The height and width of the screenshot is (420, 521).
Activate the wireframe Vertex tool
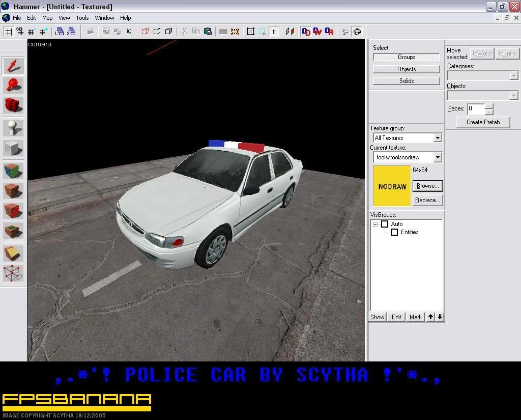click(13, 273)
